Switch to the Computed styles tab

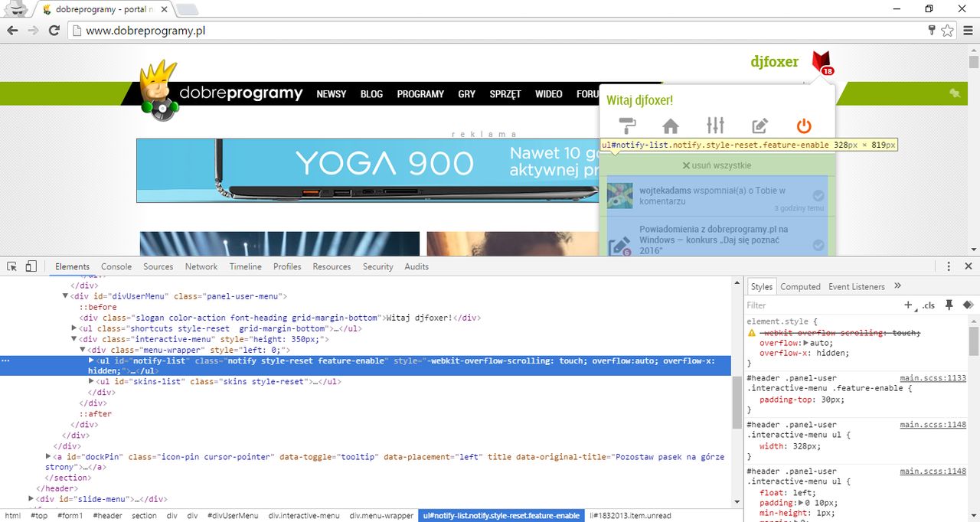tap(801, 286)
